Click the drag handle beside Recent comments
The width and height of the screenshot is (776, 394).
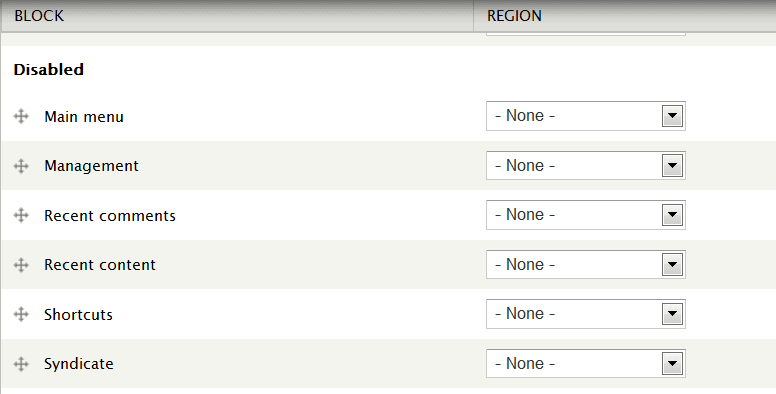click(x=21, y=215)
